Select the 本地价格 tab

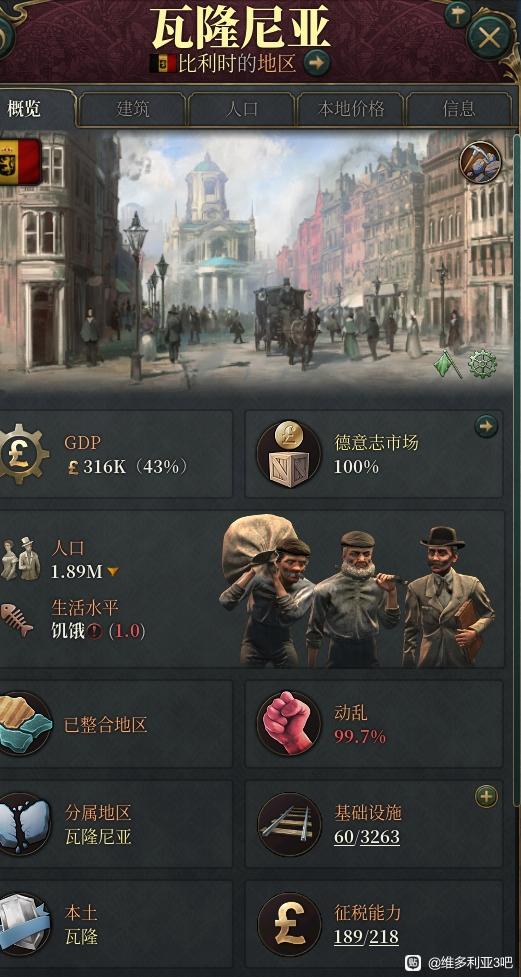(351, 109)
